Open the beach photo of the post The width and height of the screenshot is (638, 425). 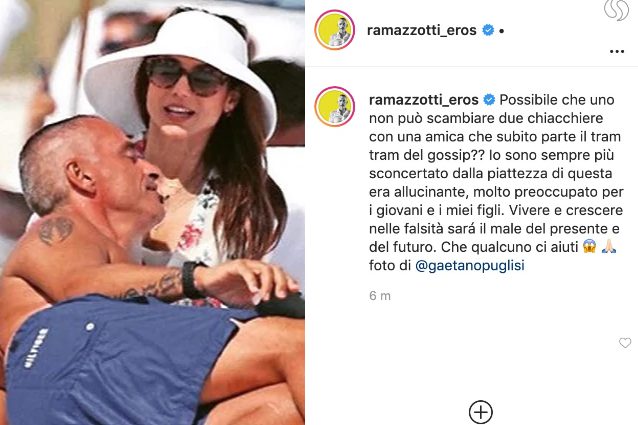coord(152,212)
